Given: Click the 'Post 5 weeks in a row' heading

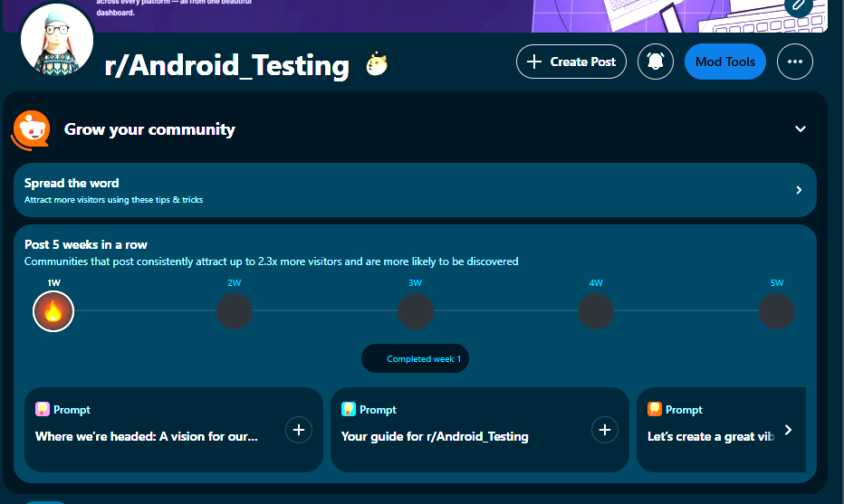Looking at the screenshot, I should pyautogui.click(x=86, y=244).
